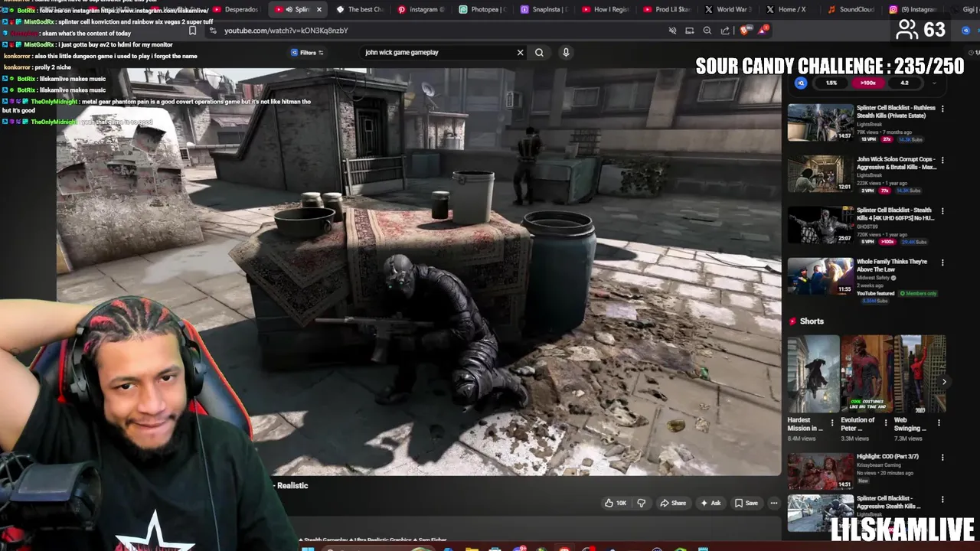Open File Explorer folder icon on taskbar

pyautogui.click(x=472, y=548)
